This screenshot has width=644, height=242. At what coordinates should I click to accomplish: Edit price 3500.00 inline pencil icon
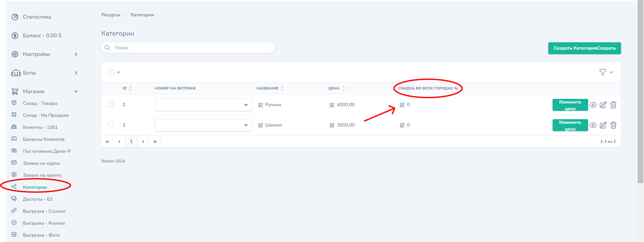(332, 125)
